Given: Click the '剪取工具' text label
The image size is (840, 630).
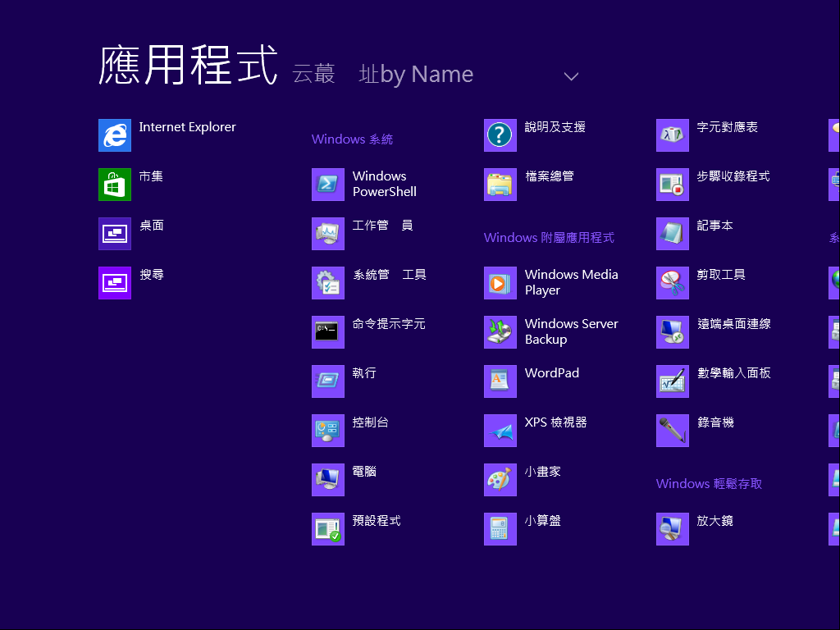Looking at the screenshot, I should point(721,275).
